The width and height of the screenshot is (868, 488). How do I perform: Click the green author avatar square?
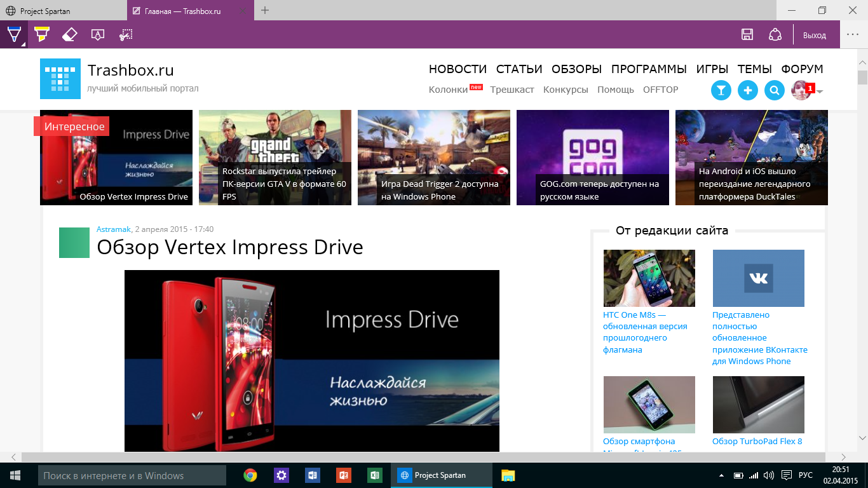point(74,243)
